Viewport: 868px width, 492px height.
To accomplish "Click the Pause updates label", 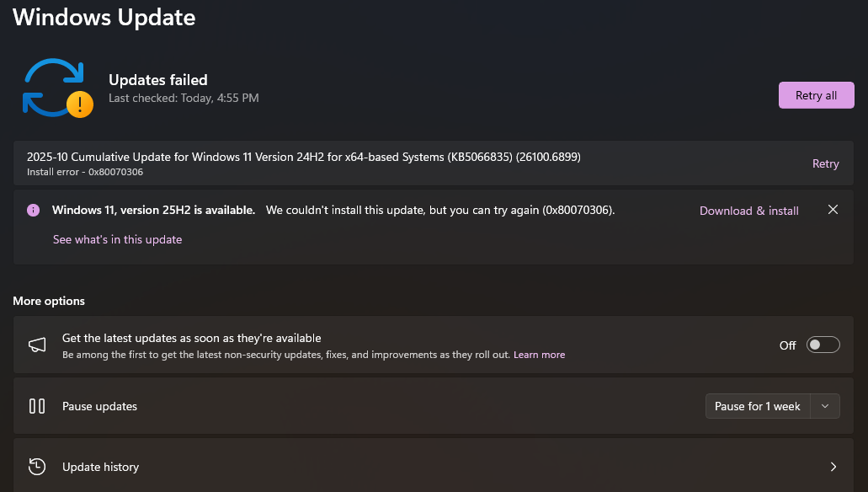I will [99, 406].
